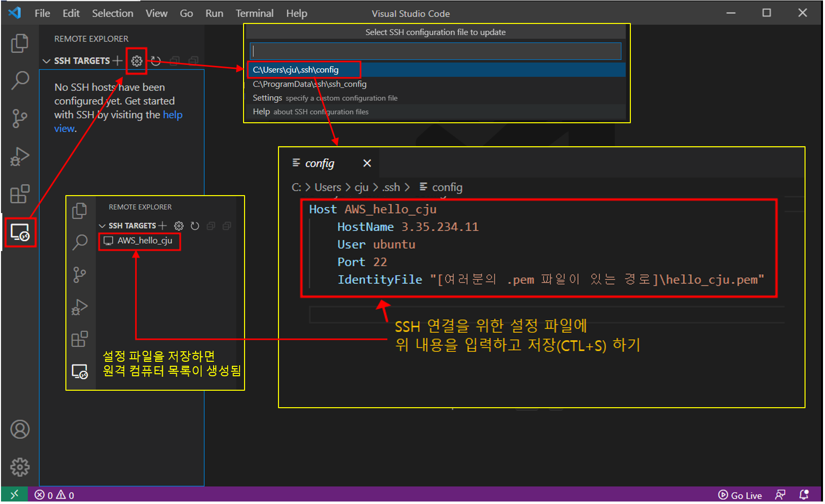The image size is (825, 504).
Task: Click the remote window indicator in status bar
Action: click(x=14, y=495)
